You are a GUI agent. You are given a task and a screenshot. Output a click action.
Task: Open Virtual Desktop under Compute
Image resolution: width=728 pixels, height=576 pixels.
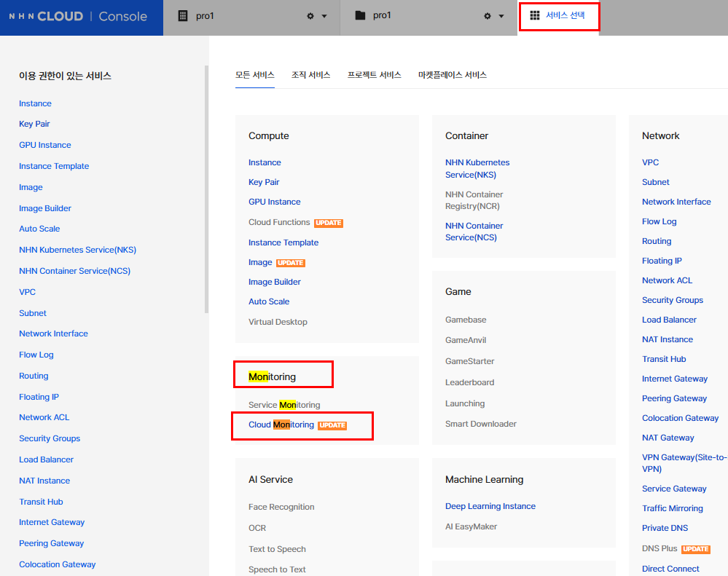pyautogui.click(x=278, y=322)
